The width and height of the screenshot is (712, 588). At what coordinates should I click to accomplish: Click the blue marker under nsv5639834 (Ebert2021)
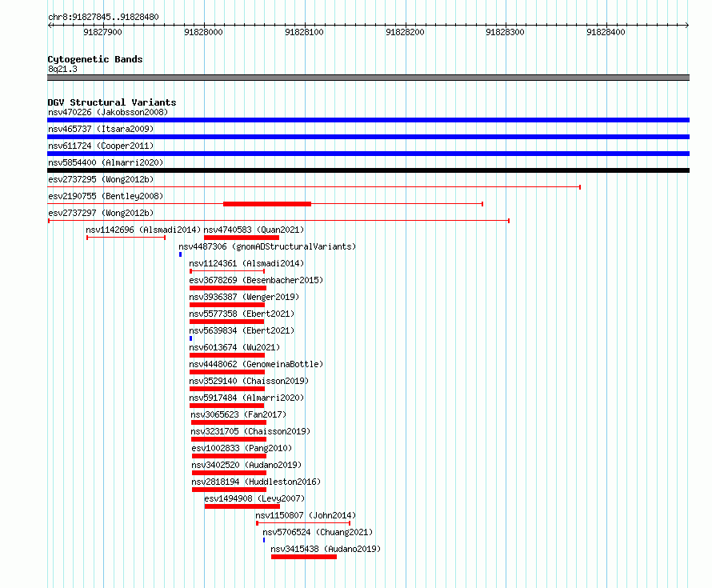(190, 338)
